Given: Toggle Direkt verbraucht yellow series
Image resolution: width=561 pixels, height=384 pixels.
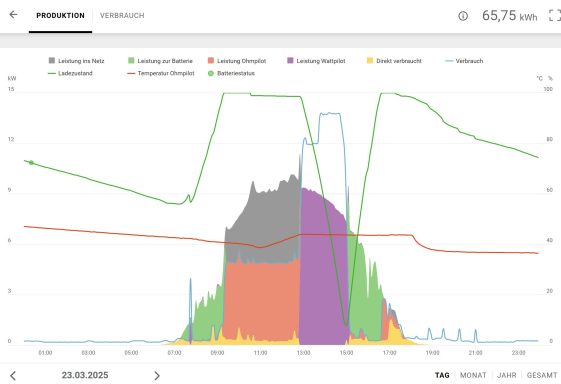Looking at the screenshot, I should click(x=394, y=61).
